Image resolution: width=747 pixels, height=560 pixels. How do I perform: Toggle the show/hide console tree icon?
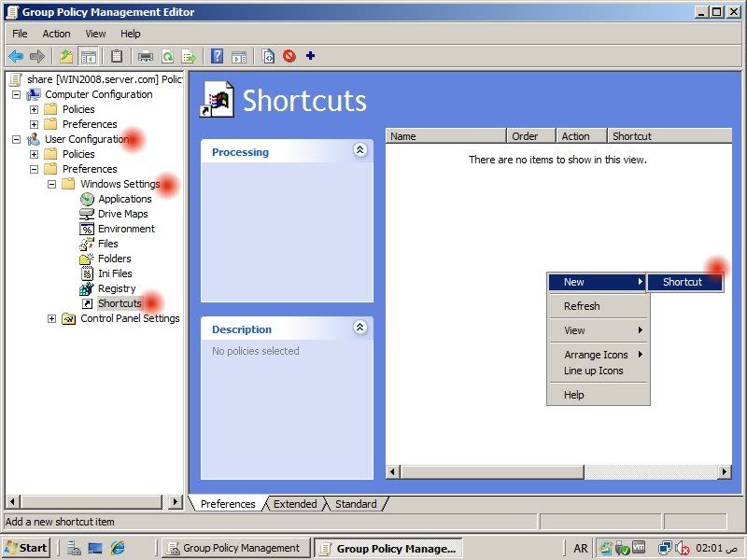tap(88, 56)
